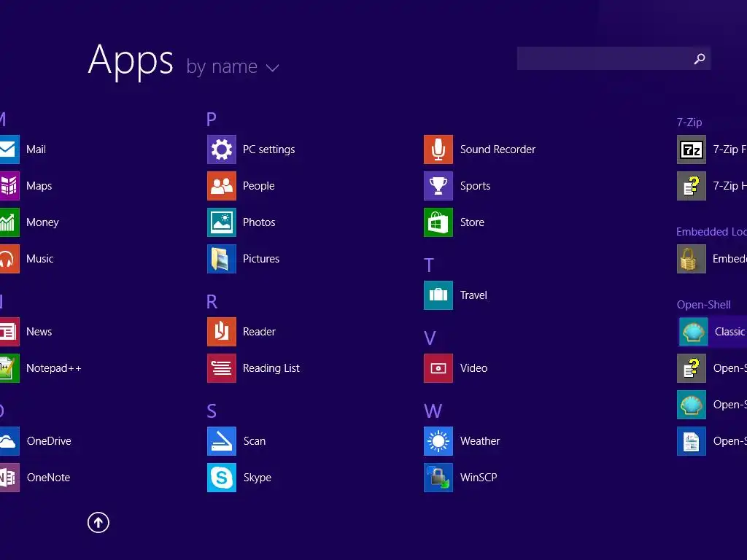Jump via the P letter header
Image resolution: width=747 pixels, height=560 pixels.
click(211, 119)
